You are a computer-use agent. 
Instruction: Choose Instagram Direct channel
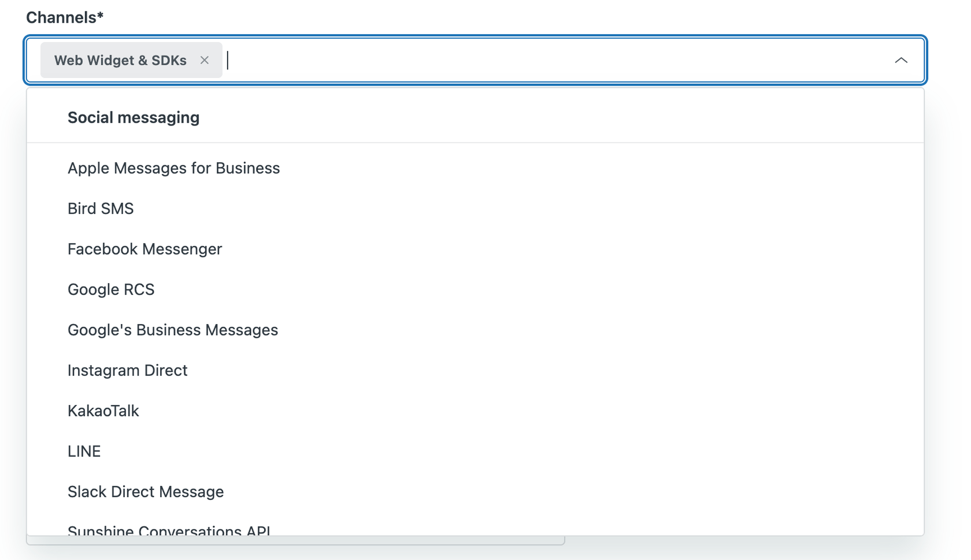pos(127,370)
